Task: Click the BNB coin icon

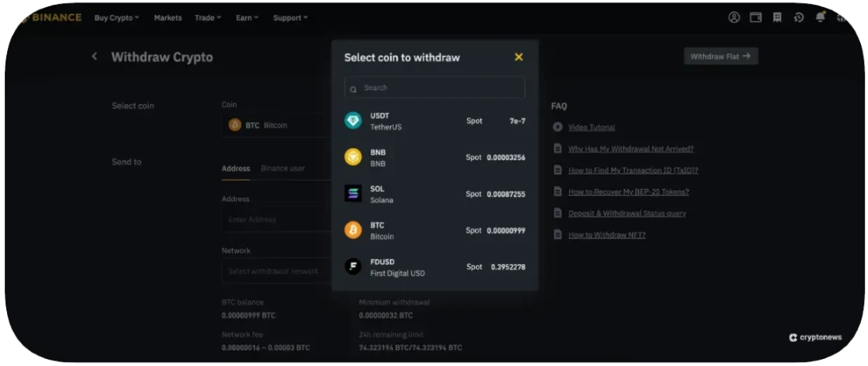Action: coord(353,157)
